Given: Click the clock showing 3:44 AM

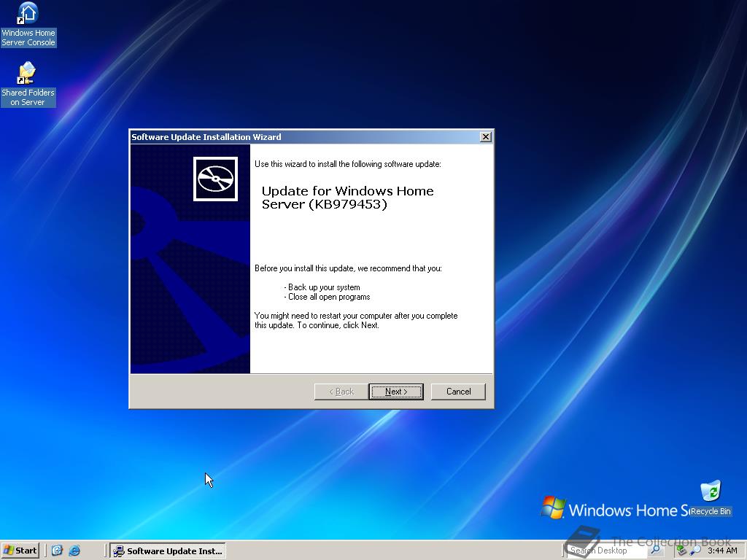Looking at the screenshot, I should coord(722,550).
